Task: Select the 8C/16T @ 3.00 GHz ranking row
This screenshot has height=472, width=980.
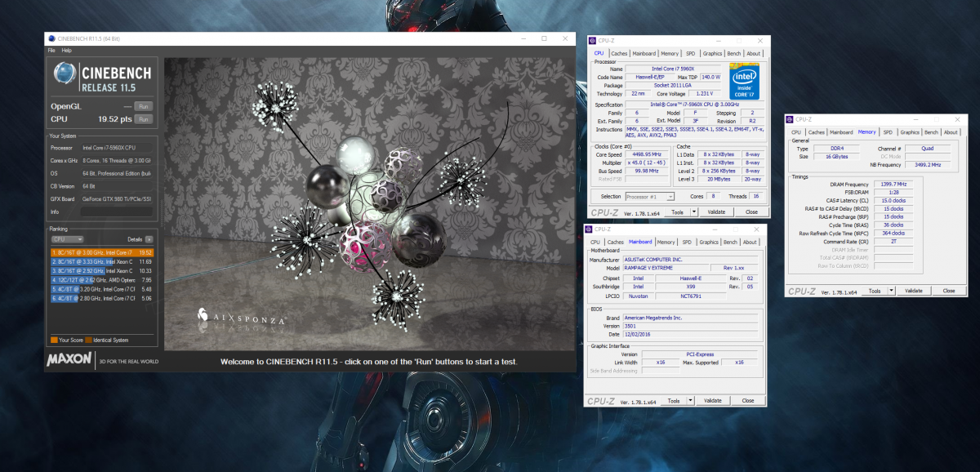Action: tap(101, 253)
